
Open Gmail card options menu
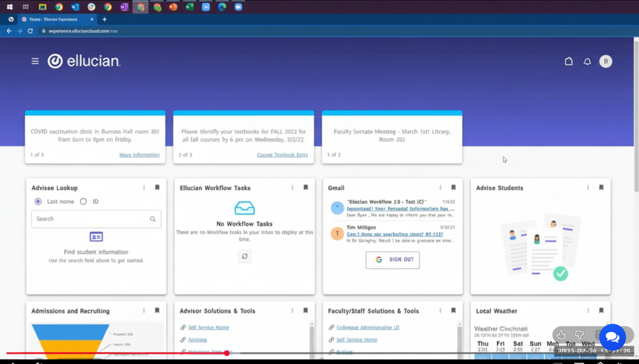pos(441,188)
